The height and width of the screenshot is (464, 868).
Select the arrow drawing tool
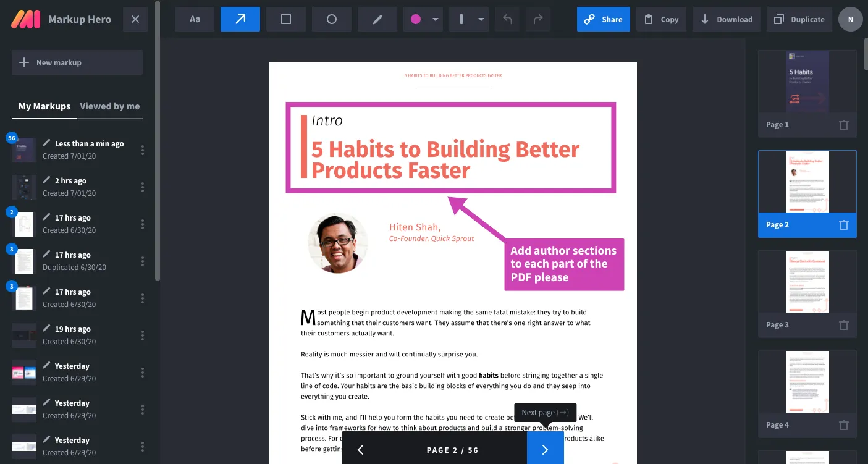click(x=240, y=19)
